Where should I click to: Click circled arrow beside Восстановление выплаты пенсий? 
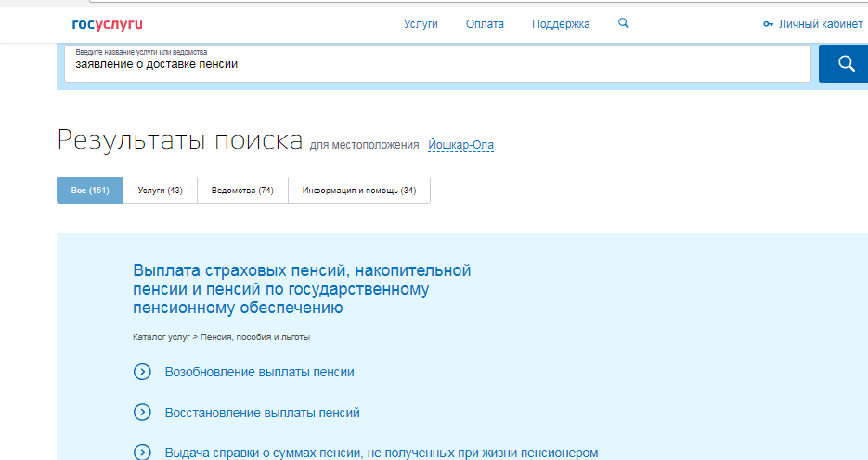click(x=142, y=413)
